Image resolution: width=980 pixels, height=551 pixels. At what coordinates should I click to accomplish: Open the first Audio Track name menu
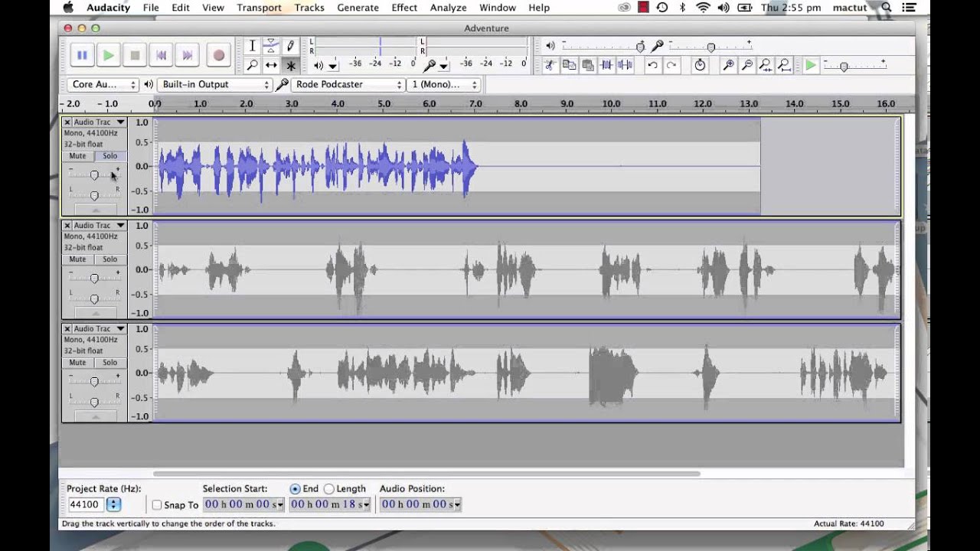point(100,122)
